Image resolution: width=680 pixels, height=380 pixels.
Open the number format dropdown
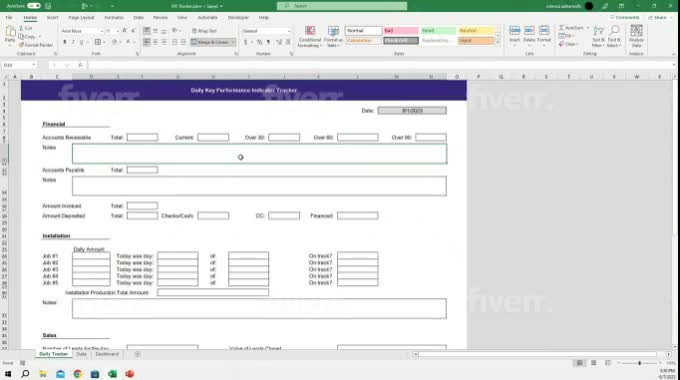[x=288, y=31]
